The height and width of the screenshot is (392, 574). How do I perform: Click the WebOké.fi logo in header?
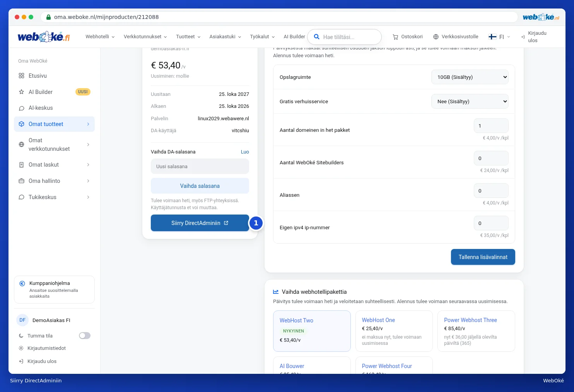44,37
